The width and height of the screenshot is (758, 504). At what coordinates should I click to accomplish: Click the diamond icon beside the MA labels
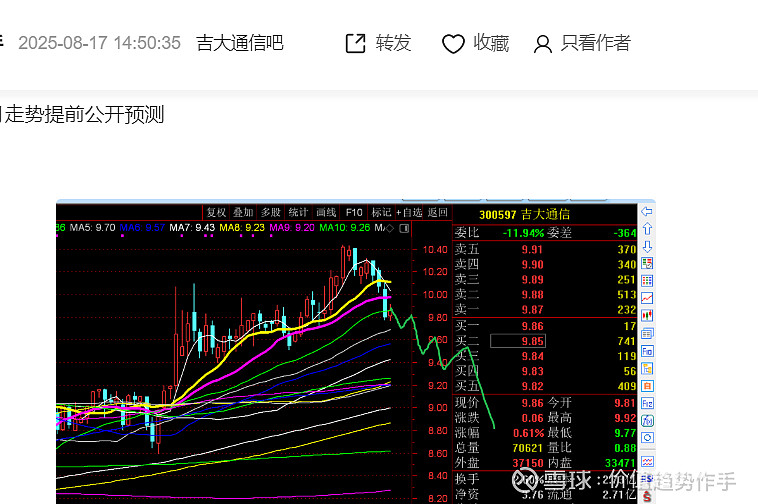click(x=390, y=228)
